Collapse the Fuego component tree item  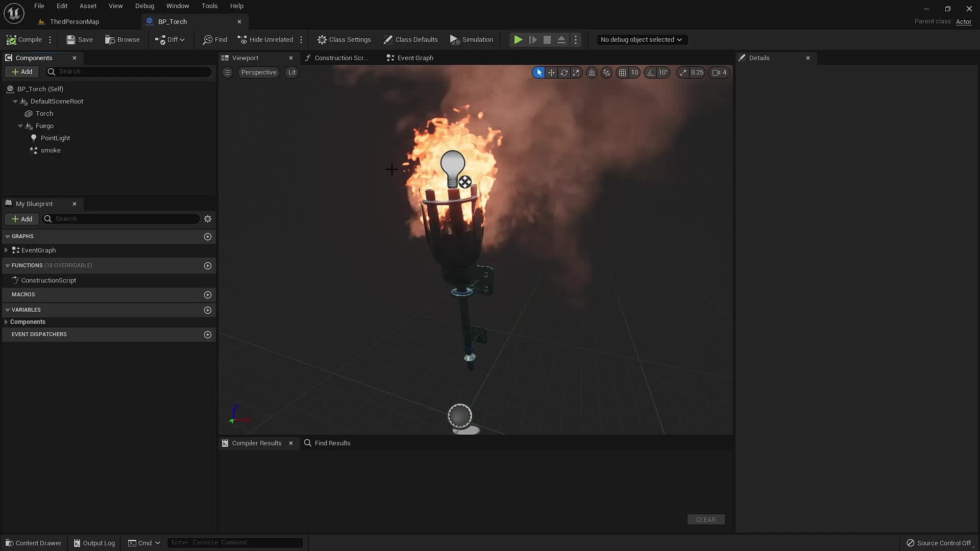pos(20,126)
